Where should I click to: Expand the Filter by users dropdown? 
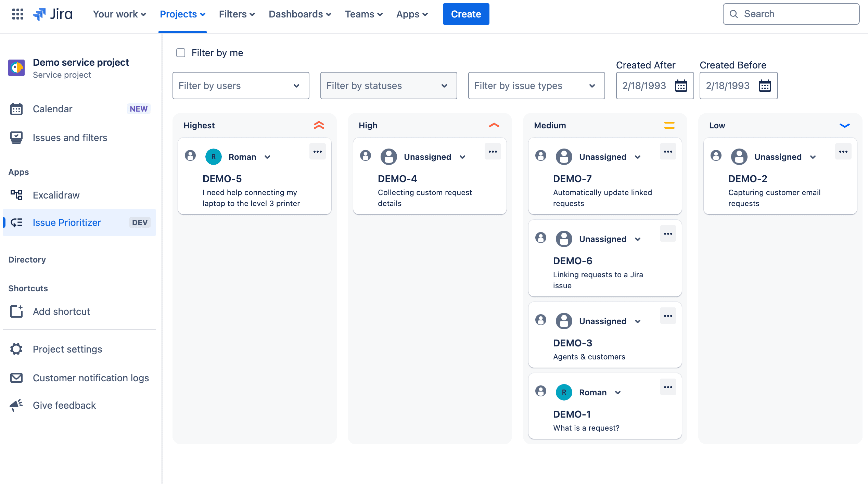point(241,86)
